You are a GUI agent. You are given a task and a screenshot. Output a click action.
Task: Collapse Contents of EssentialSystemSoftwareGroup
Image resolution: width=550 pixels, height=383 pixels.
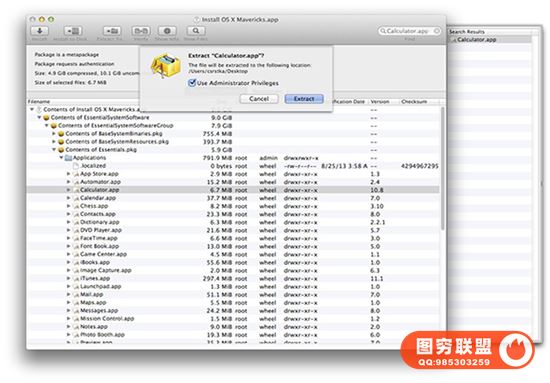point(47,126)
